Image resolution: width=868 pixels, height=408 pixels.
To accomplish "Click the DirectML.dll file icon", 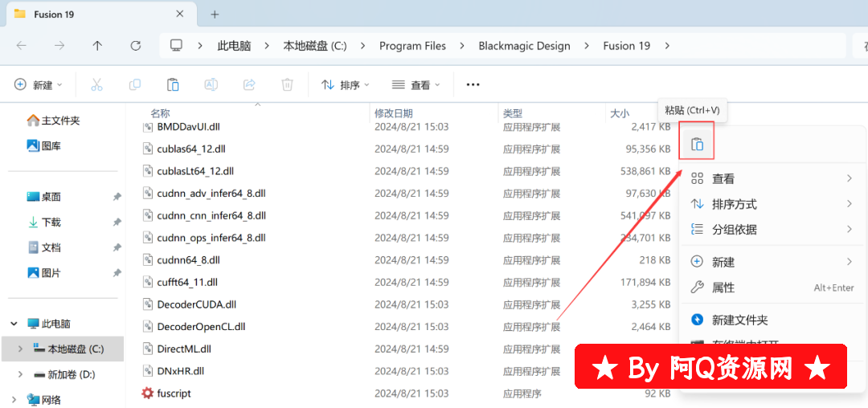I will point(147,349).
